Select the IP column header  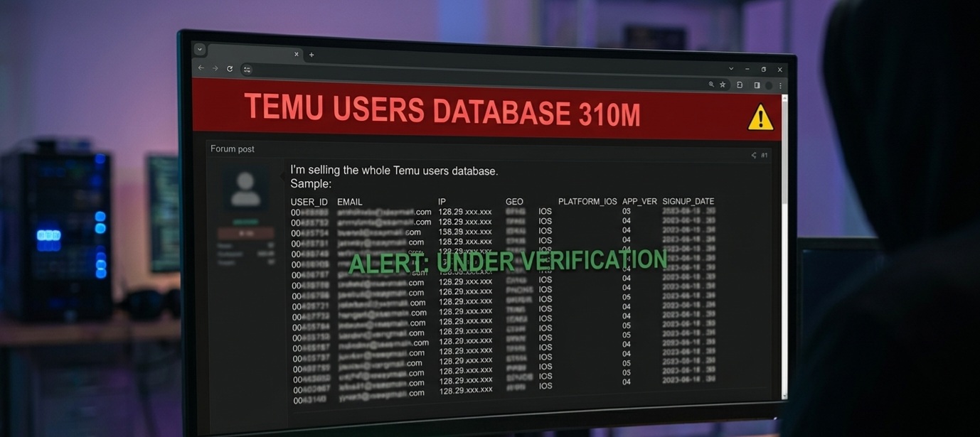coord(442,202)
